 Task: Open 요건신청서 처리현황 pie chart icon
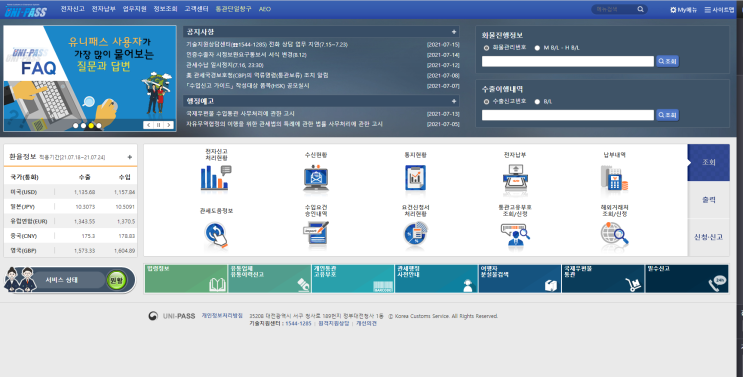click(416, 234)
